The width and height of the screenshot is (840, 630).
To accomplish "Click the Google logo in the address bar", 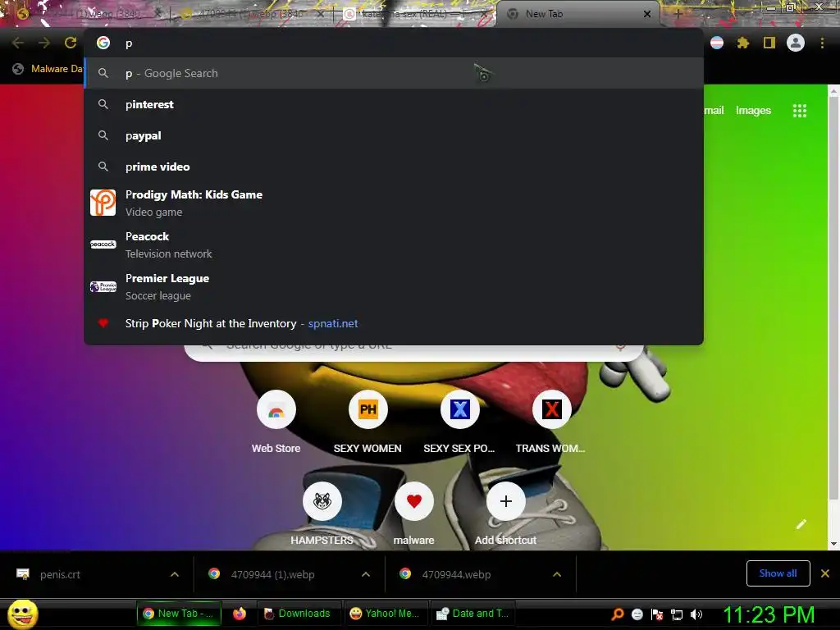I will coord(103,43).
